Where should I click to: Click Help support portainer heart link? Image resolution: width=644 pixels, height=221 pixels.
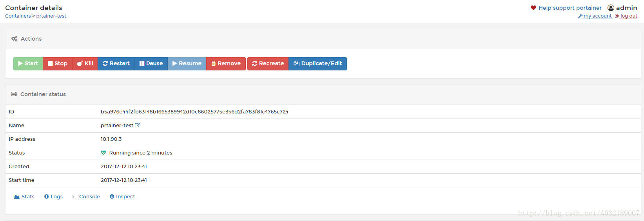[x=566, y=8]
